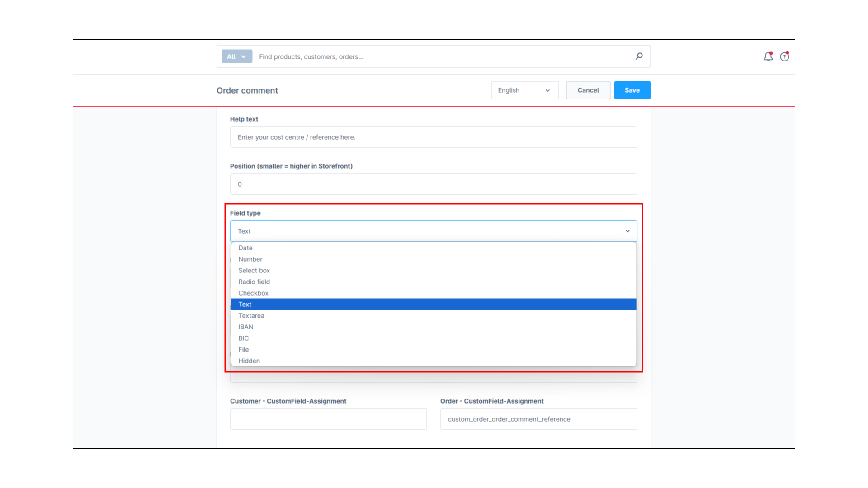Click the Position number input field
The width and height of the screenshot is (868, 488).
(433, 184)
